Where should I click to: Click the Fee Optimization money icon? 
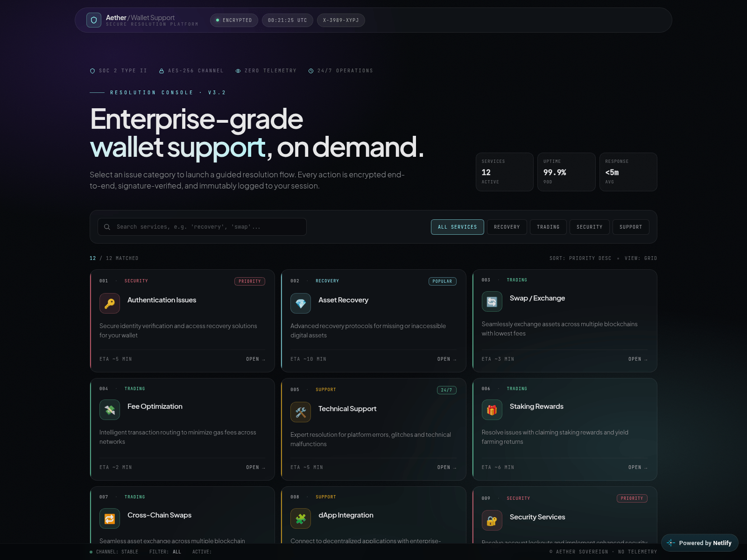[110, 410]
